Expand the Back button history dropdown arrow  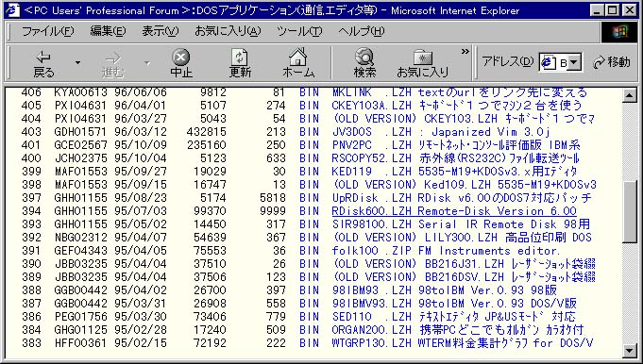click(x=77, y=63)
